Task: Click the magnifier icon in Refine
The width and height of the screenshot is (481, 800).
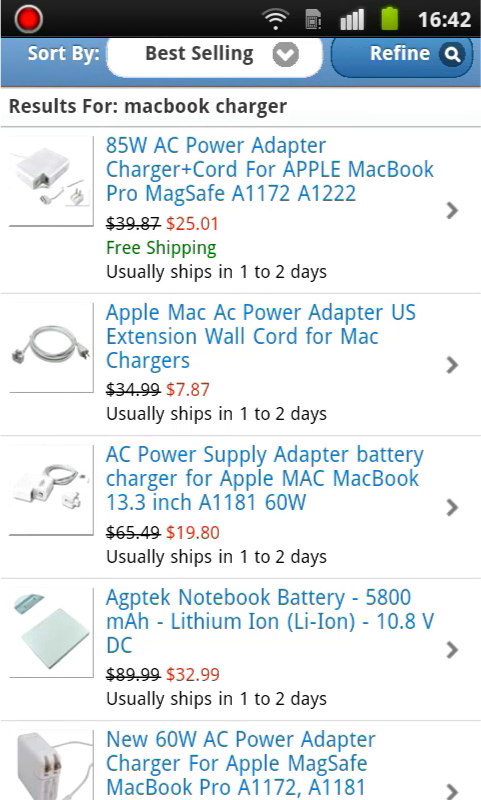Action: coord(452,54)
